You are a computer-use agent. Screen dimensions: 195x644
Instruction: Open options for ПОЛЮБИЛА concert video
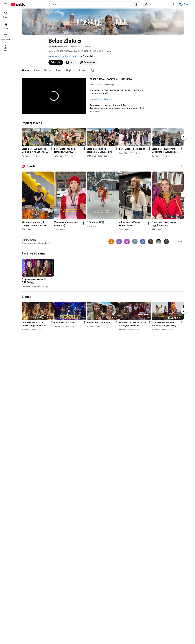149,322
